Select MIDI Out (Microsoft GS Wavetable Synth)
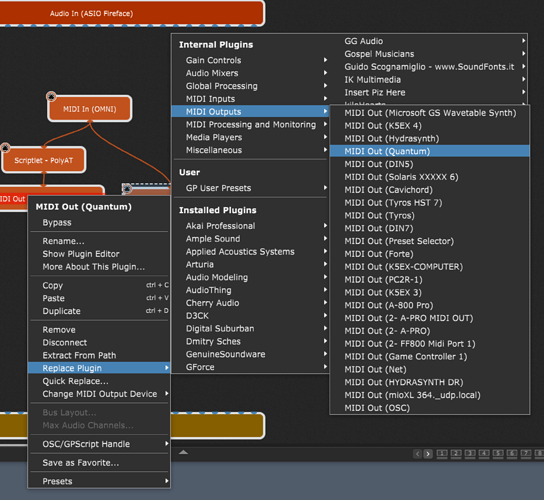The image size is (544, 500). [x=430, y=113]
